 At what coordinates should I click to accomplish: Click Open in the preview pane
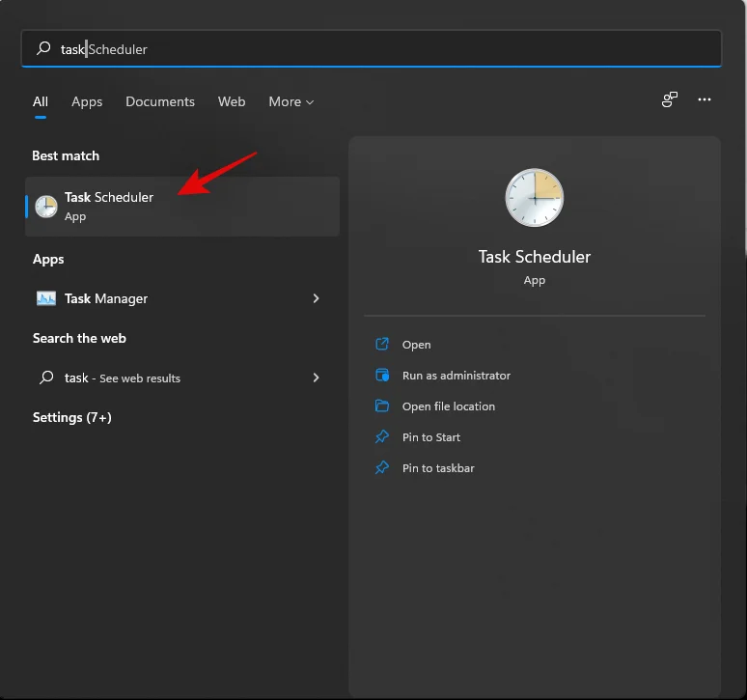pyautogui.click(x=416, y=345)
